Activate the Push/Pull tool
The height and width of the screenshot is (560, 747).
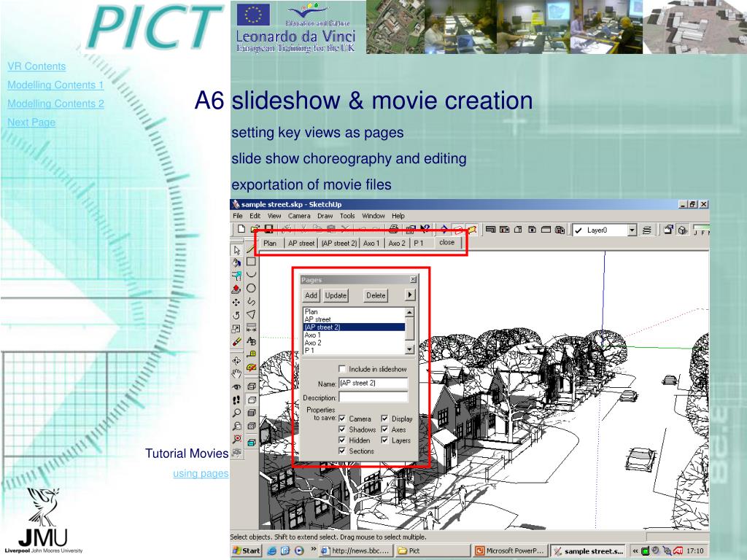237,289
